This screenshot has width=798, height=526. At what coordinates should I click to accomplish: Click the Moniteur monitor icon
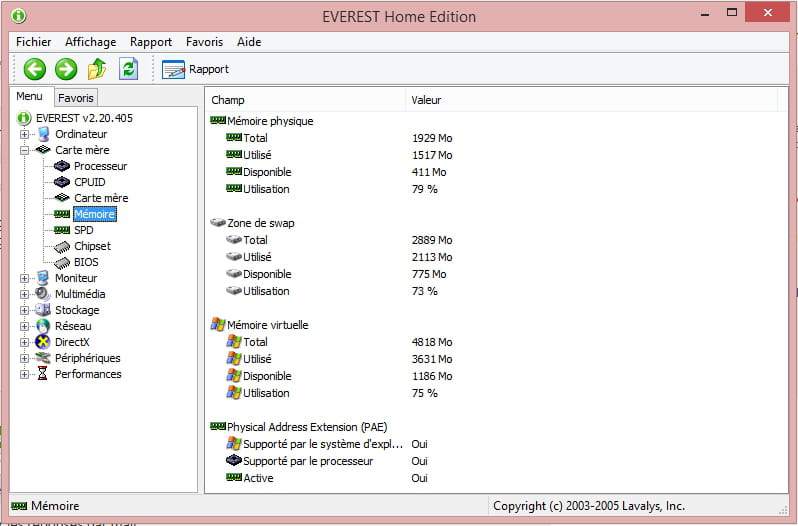point(43,278)
